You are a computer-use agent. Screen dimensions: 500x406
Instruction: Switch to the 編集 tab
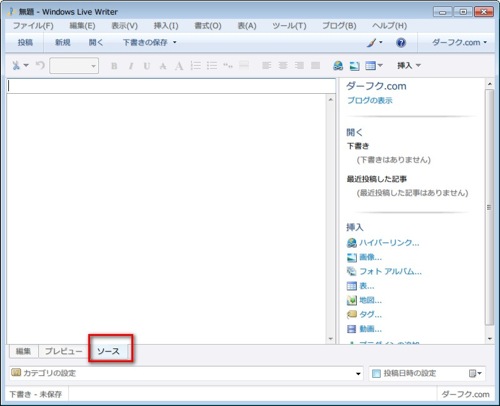point(23,351)
